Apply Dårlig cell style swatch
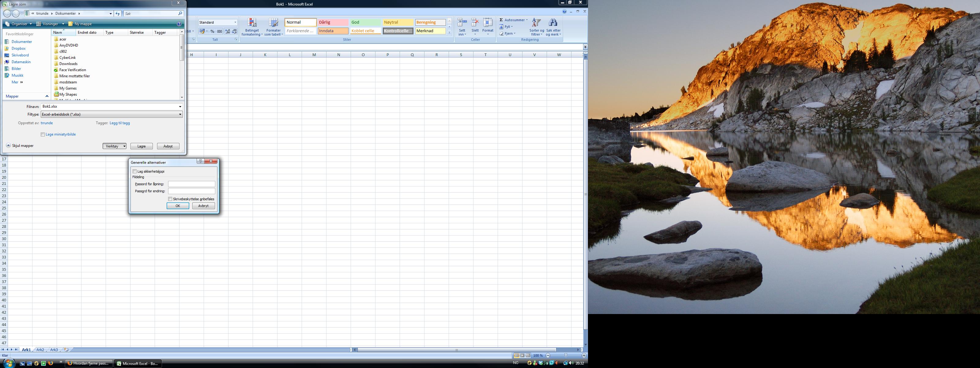Viewport: 980px width, 368px height. point(333,22)
